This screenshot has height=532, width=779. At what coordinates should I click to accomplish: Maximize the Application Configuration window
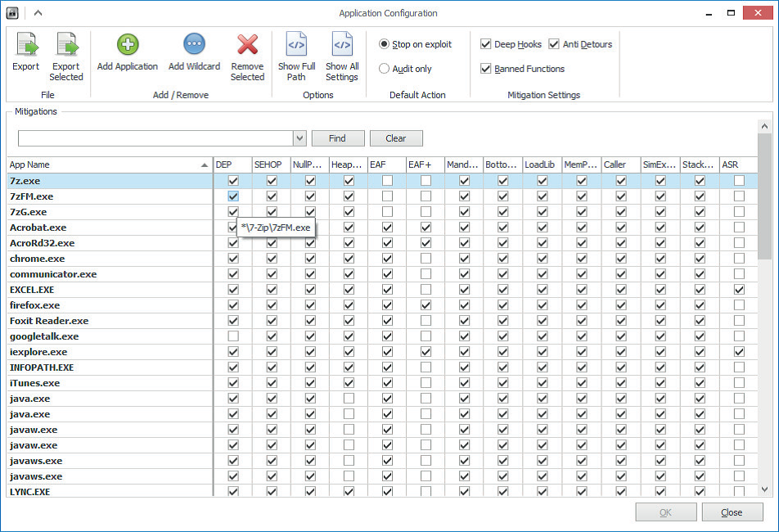click(x=731, y=13)
